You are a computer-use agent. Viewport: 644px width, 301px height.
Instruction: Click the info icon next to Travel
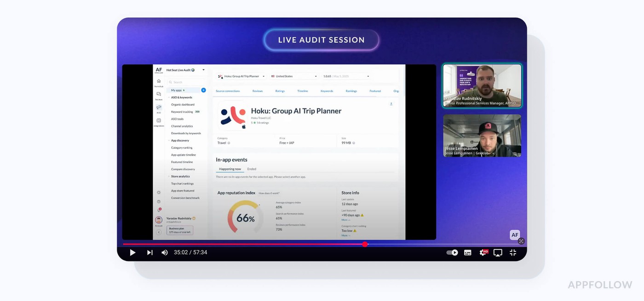[229, 143]
